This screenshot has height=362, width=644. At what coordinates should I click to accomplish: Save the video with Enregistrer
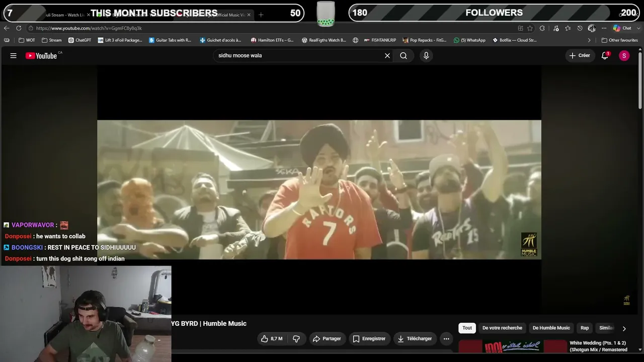(369, 339)
